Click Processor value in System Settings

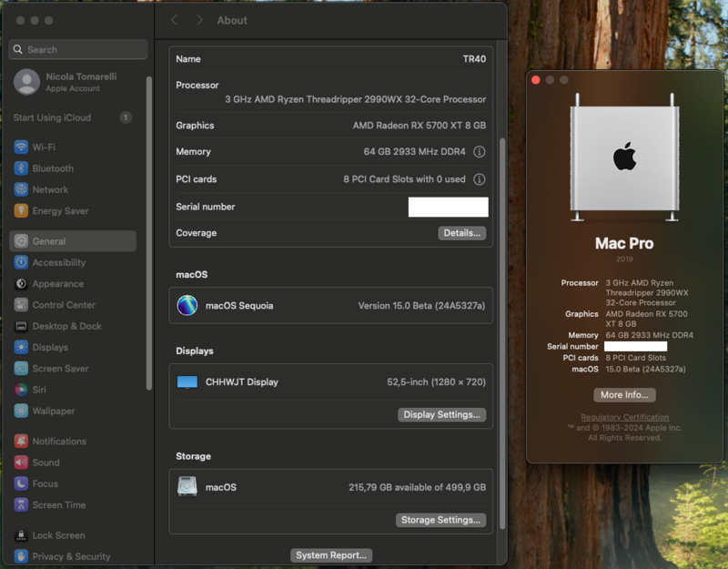click(x=356, y=99)
